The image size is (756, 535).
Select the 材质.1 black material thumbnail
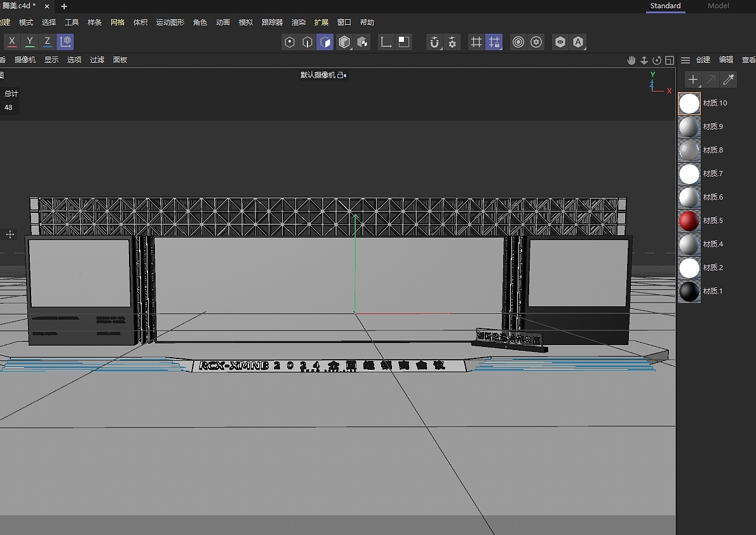pos(689,291)
